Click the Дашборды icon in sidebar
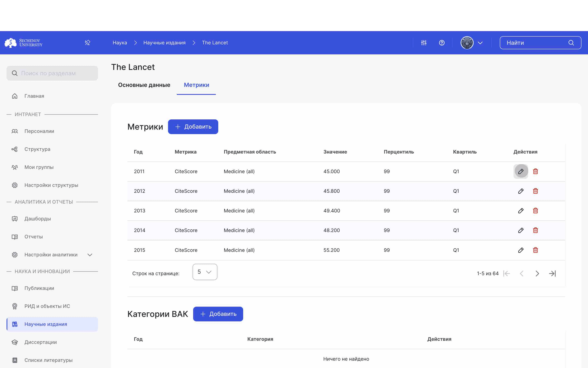The width and height of the screenshot is (588, 368). pos(14,219)
